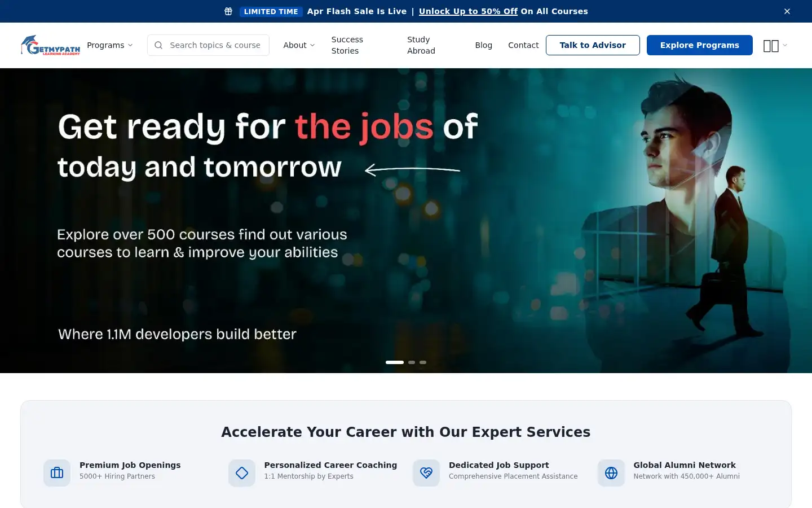The image size is (812, 508).
Task: Click the 'Accelerate Your Career' section heading
Action: click(x=406, y=432)
